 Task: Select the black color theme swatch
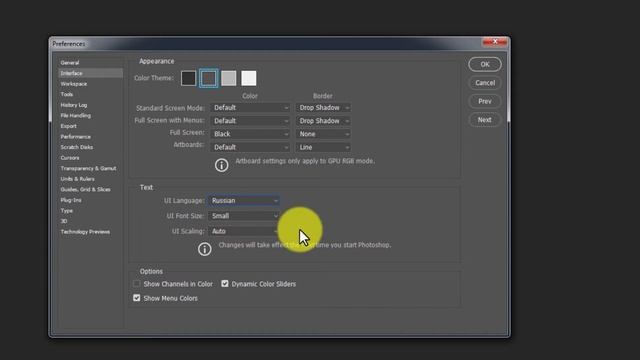point(189,78)
